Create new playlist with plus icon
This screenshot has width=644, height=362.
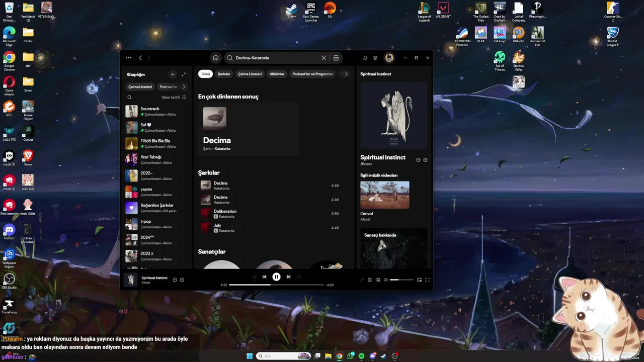[173, 74]
